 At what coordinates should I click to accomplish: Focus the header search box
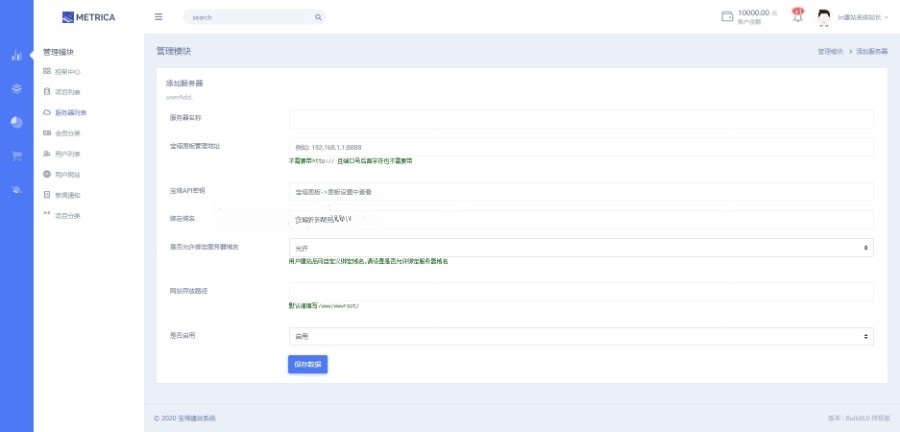point(254,17)
